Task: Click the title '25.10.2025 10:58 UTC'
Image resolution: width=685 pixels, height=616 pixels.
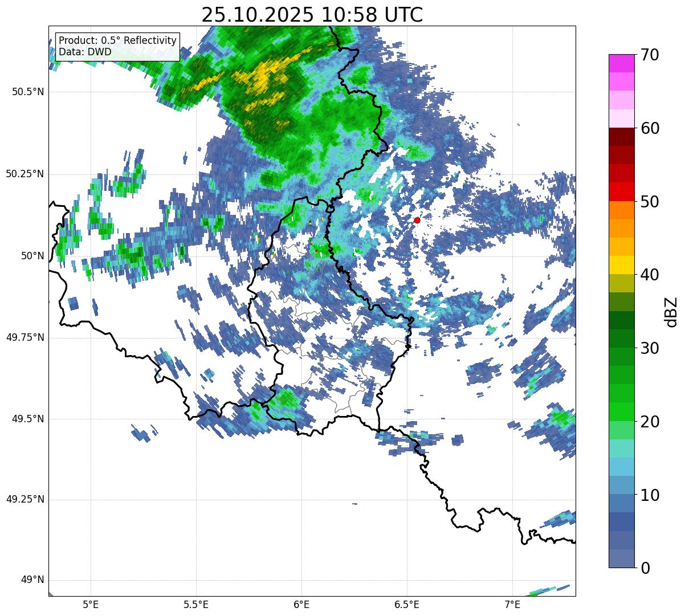Action: point(312,15)
